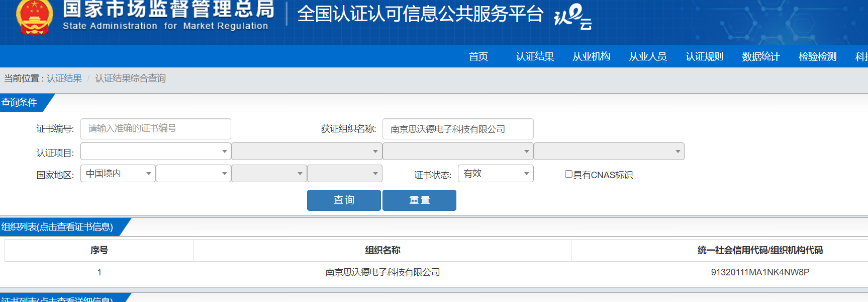The height and width of the screenshot is (302, 868).
Task: Click the 获证组织名称 input field
Action: click(x=458, y=129)
